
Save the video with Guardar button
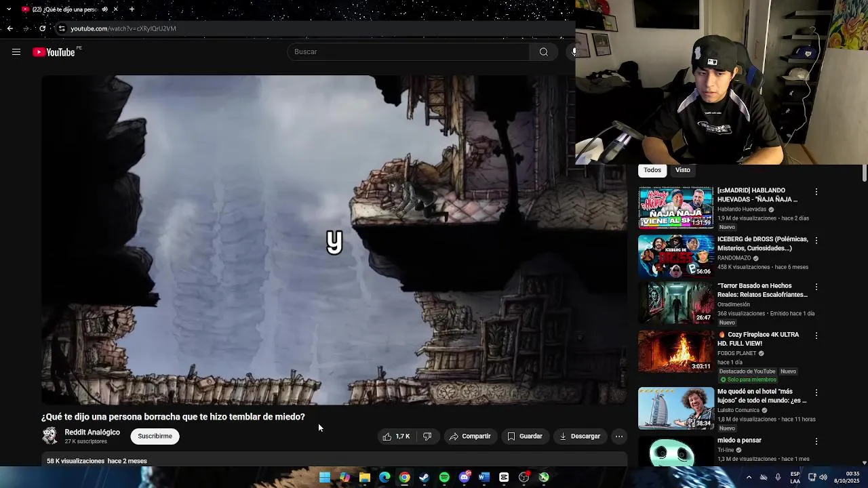pos(525,436)
